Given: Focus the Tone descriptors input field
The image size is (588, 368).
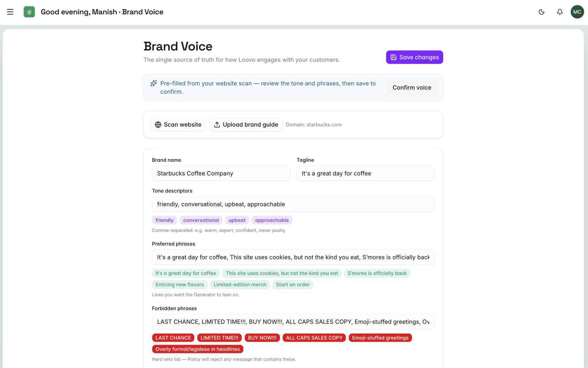Looking at the screenshot, I should [x=293, y=204].
